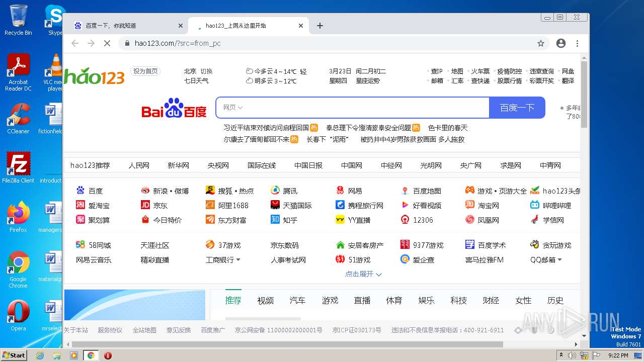644x362 pixels.
Task: Click the Baidu paw icon link
Action: (80, 191)
